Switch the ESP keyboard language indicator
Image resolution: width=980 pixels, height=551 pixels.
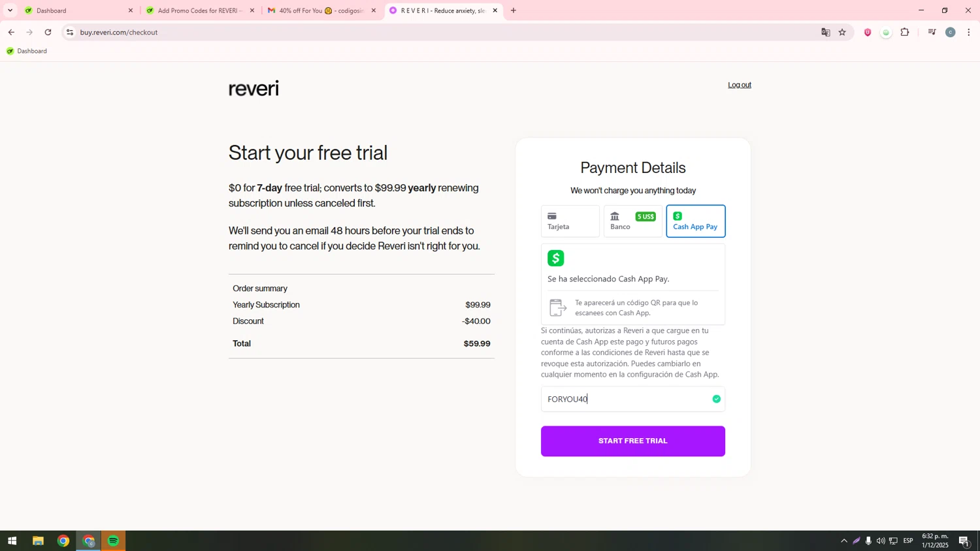(908, 541)
